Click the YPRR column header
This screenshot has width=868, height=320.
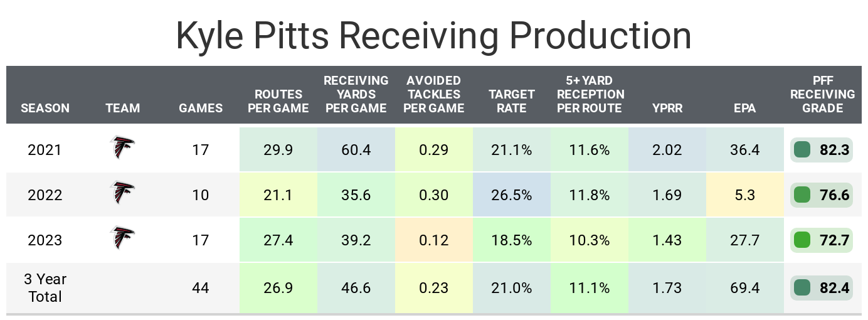(x=667, y=108)
